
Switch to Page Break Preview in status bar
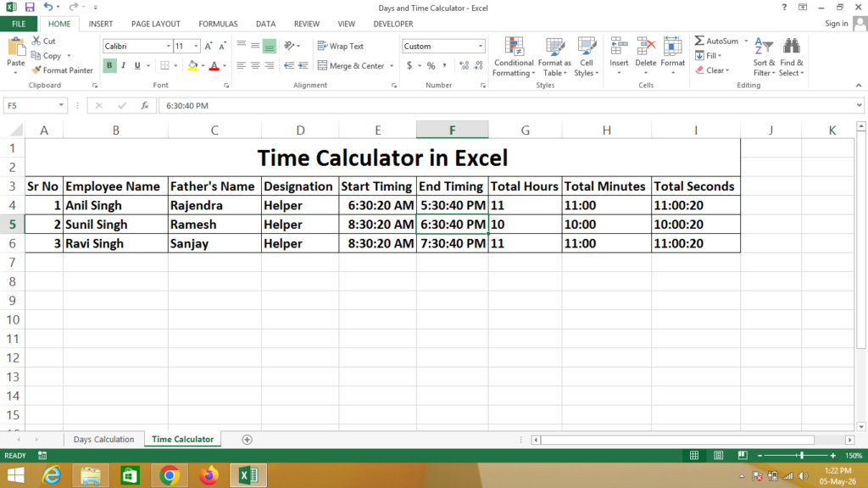point(743,455)
